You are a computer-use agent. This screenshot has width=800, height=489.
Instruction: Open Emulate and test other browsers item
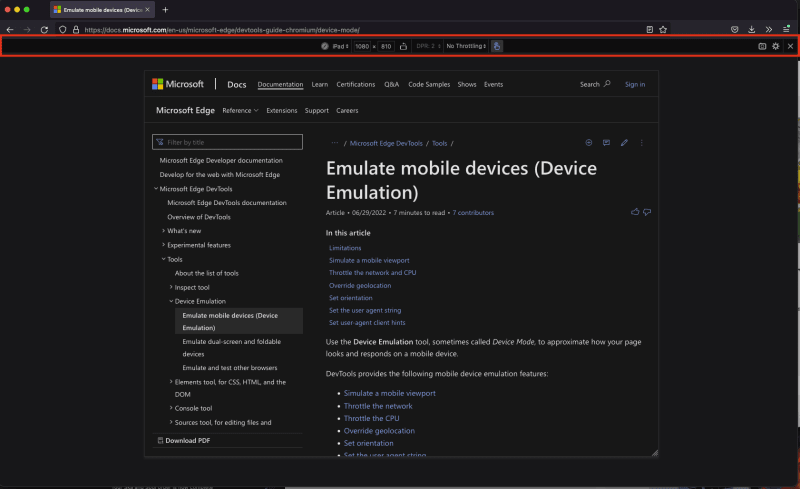coord(230,368)
